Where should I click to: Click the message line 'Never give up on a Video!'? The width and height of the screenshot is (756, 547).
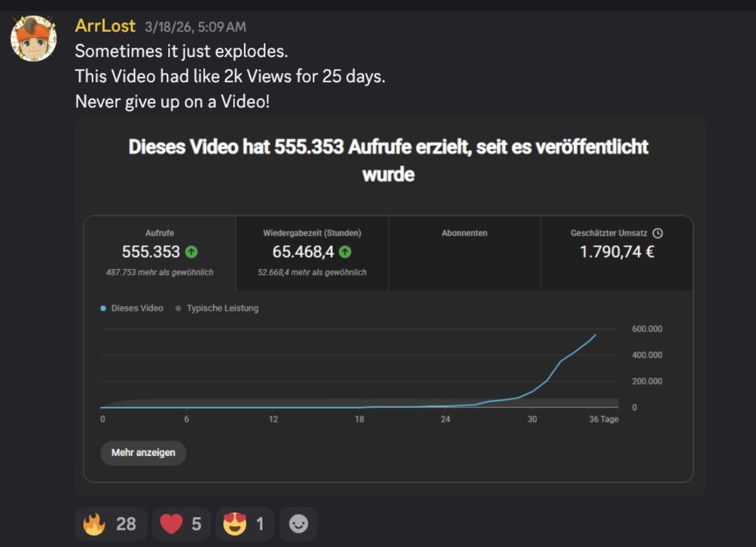[173, 101]
